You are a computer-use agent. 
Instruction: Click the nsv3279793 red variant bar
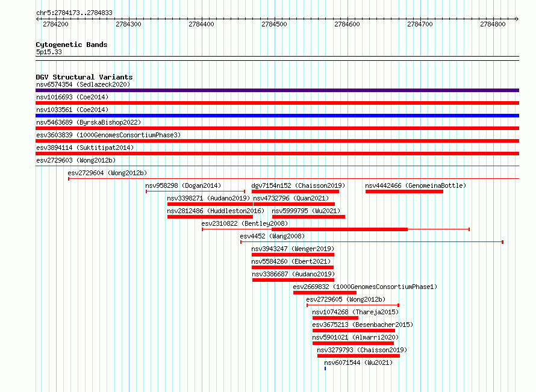(358, 356)
